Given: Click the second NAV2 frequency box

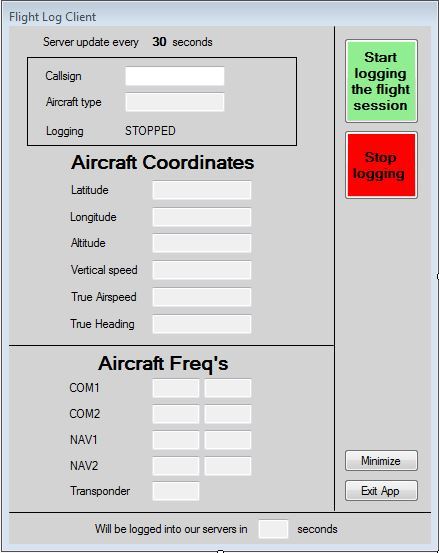Looking at the screenshot, I should click(x=228, y=466).
